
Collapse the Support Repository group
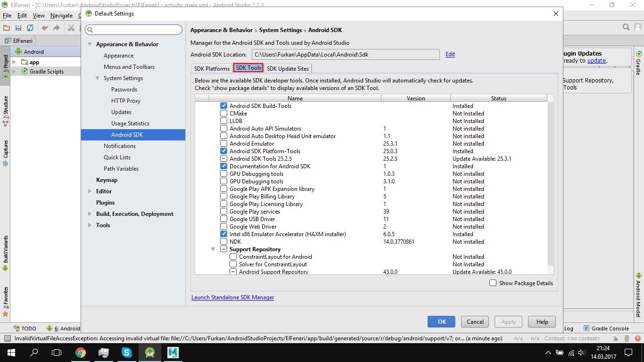click(x=213, y=249)
